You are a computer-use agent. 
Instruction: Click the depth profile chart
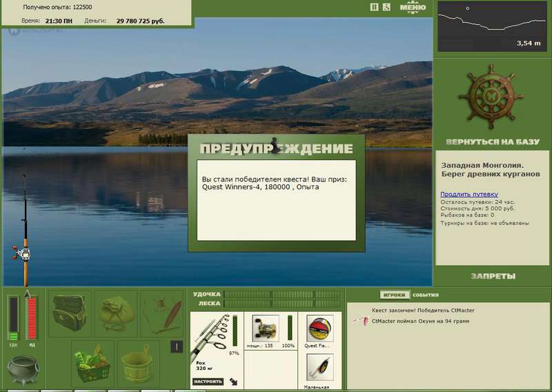pos(492,27)
